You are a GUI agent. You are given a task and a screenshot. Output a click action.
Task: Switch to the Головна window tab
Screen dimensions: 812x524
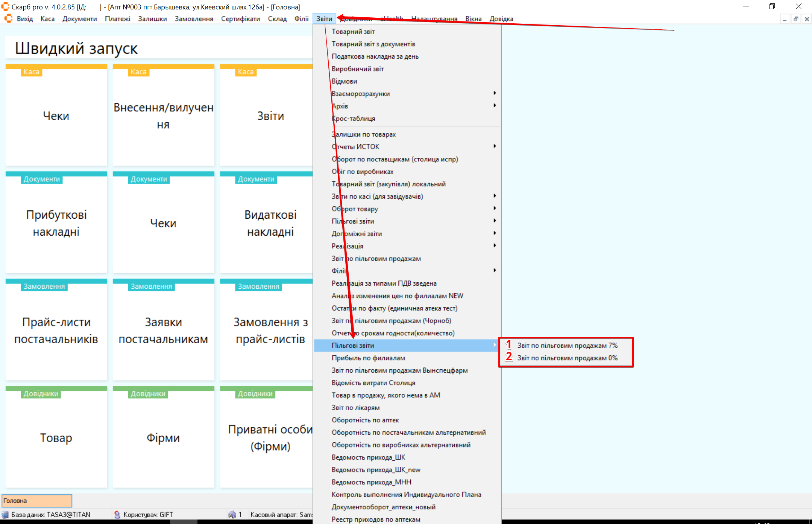[37, 501]
